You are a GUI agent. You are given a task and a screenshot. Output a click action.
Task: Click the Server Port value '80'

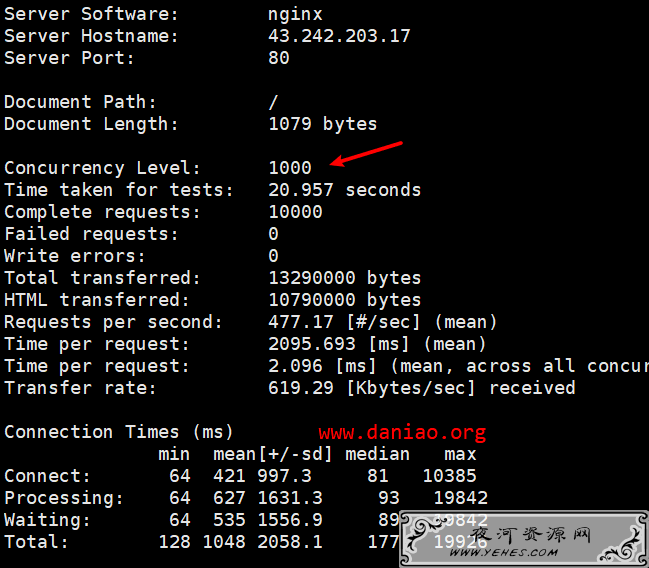[x=279, y=58]
